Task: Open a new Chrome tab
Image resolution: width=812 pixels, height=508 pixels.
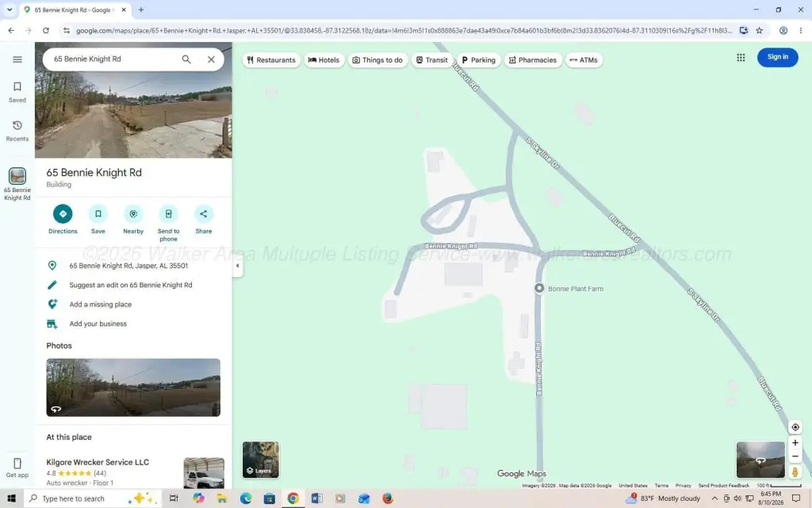Action: (141, 10)
